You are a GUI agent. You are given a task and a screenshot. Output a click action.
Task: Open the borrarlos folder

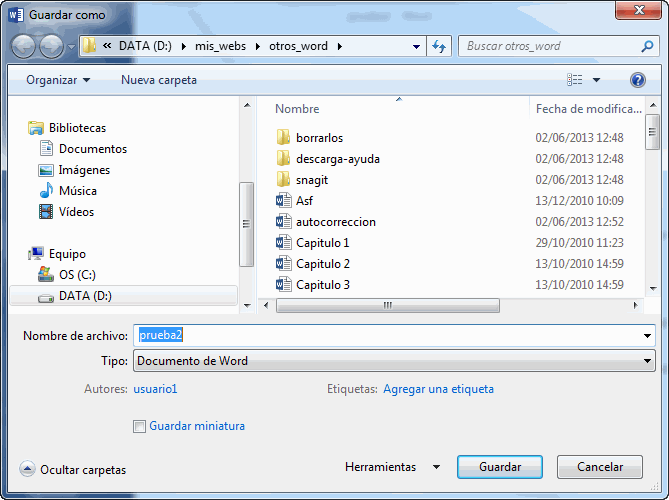(319, 138)
